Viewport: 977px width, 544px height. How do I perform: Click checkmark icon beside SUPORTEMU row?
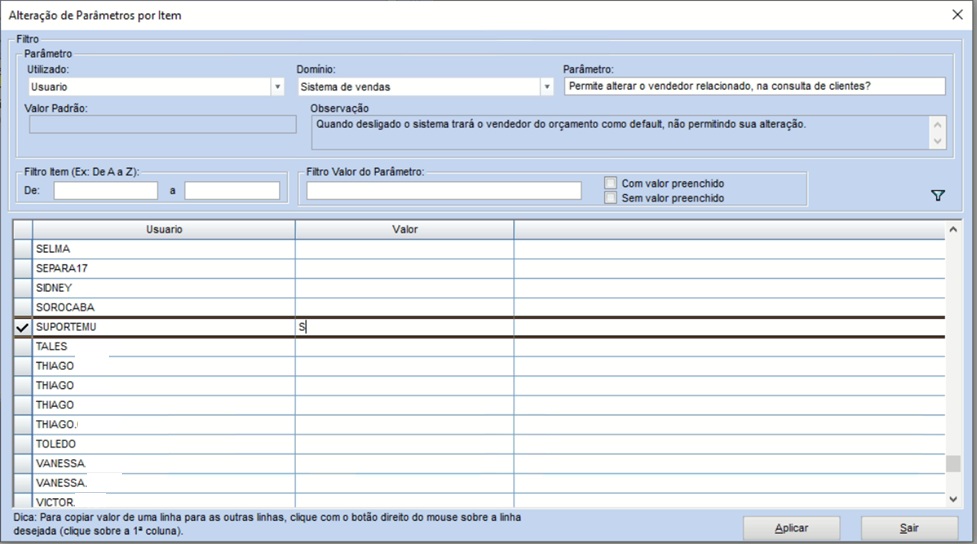22,327
